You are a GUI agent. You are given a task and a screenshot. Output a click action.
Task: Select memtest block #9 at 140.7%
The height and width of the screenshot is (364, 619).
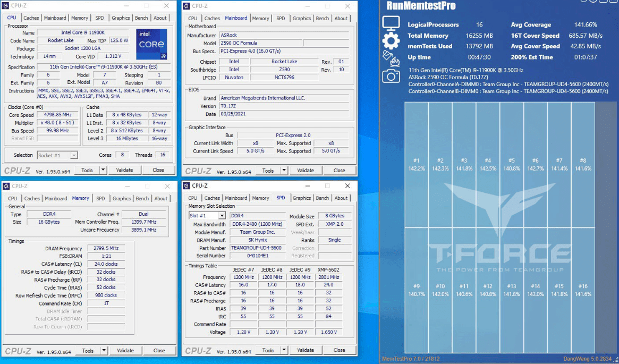click(x=416, y=290)
